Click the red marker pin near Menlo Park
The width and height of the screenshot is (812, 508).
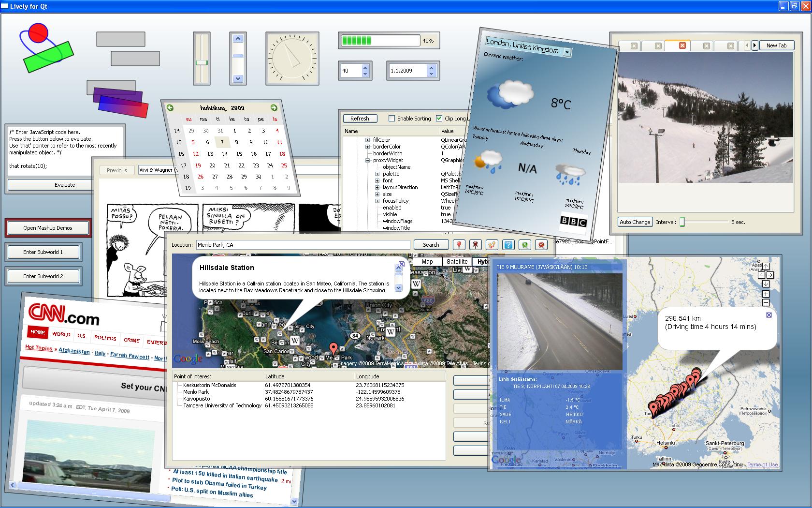point(333,348)
